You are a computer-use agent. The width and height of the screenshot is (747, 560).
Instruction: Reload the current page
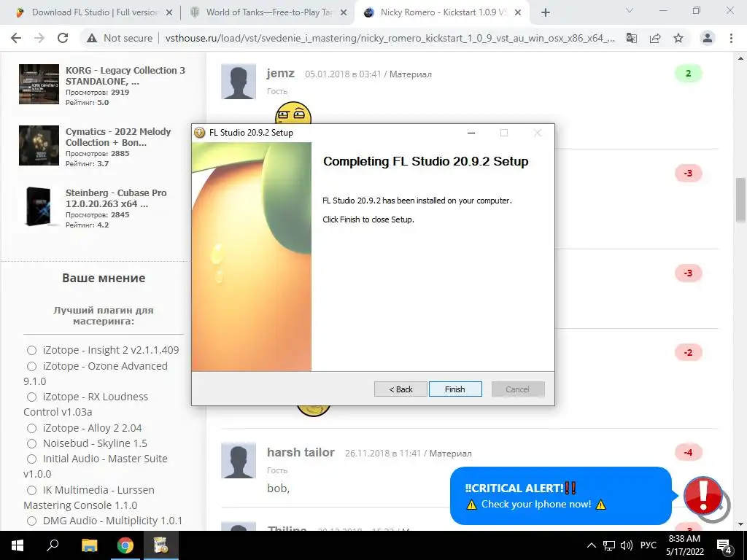pos(63,38)
